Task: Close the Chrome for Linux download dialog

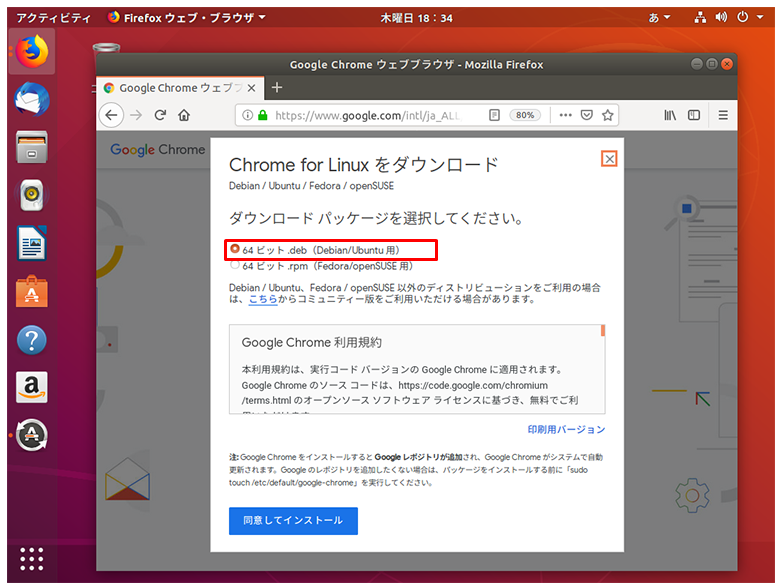Action: (609, 159)
